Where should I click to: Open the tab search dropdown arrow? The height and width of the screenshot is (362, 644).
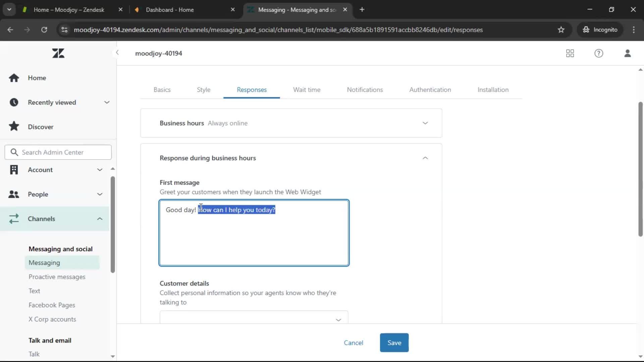[x=9, y=9]
